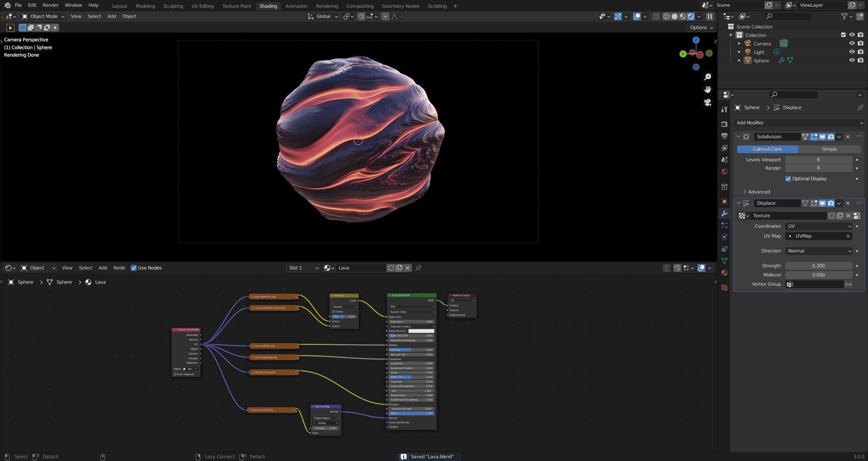The height and width of the screenshot is (461, 868).
Task: Pin the Lava material node tree
Action: tap(418, 268)
